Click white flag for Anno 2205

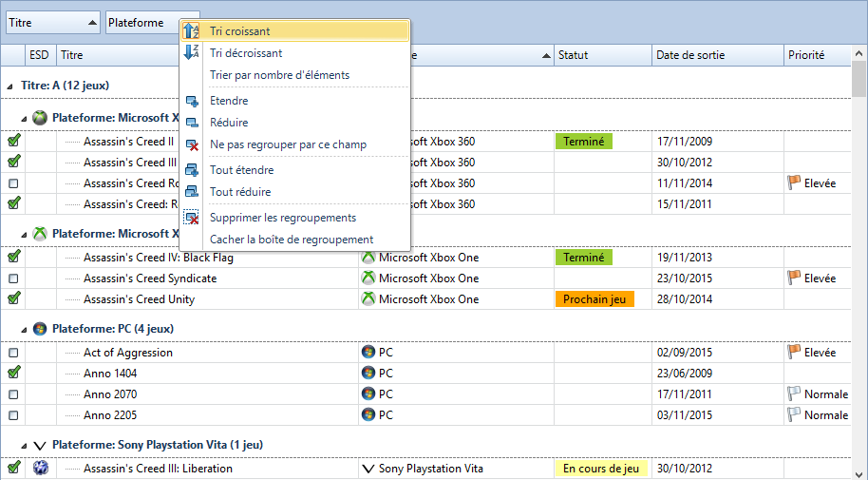(794, 414)
